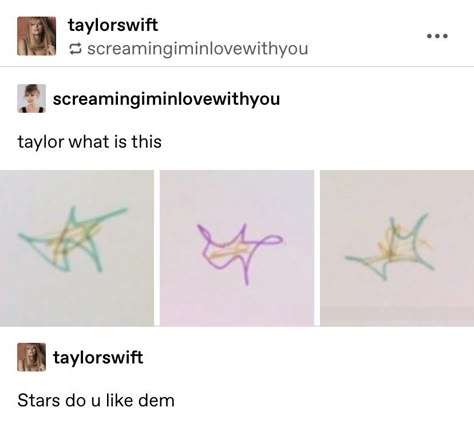View the first green star drawing image
This screenshot has height=431, width=474.
point(77,248)
